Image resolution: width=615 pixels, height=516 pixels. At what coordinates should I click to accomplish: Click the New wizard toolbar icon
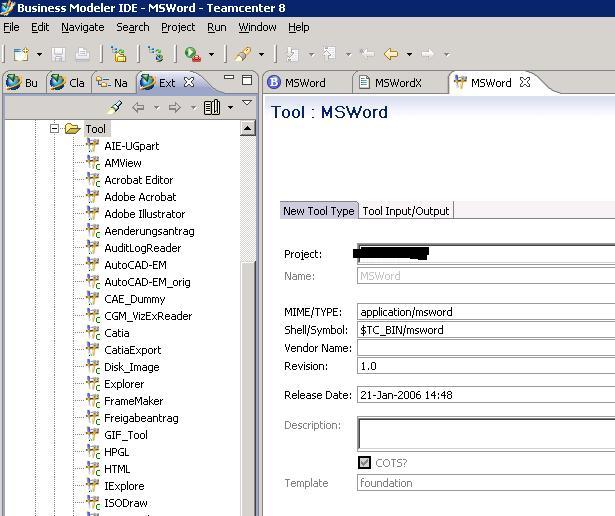click(21, 54)
